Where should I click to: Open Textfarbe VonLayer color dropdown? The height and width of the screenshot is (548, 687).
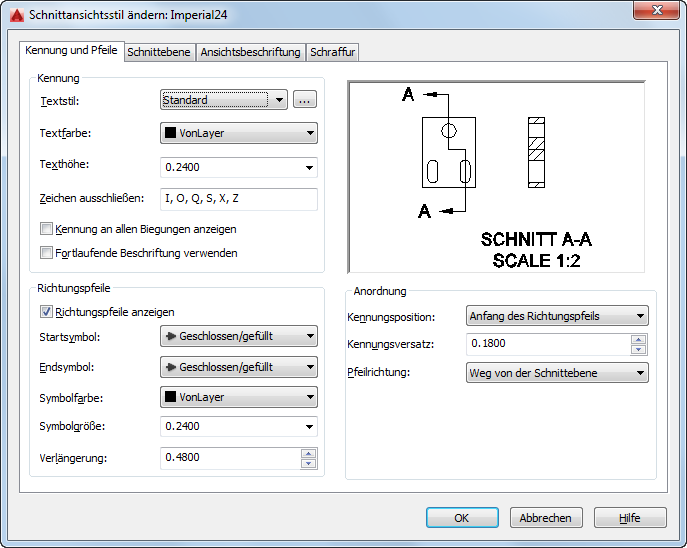(x=239, y=133)
